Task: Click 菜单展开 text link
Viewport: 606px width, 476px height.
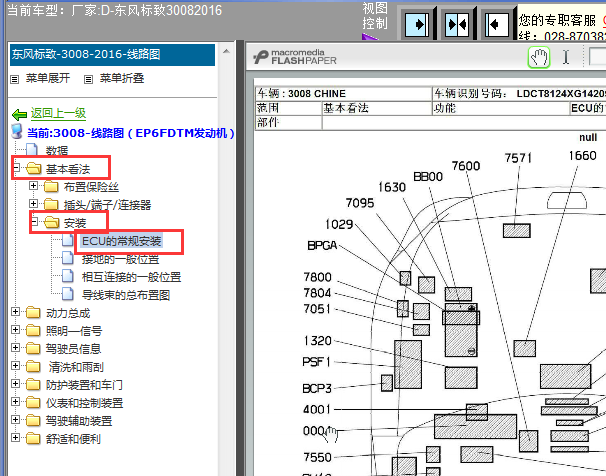Action: [48, 78]
